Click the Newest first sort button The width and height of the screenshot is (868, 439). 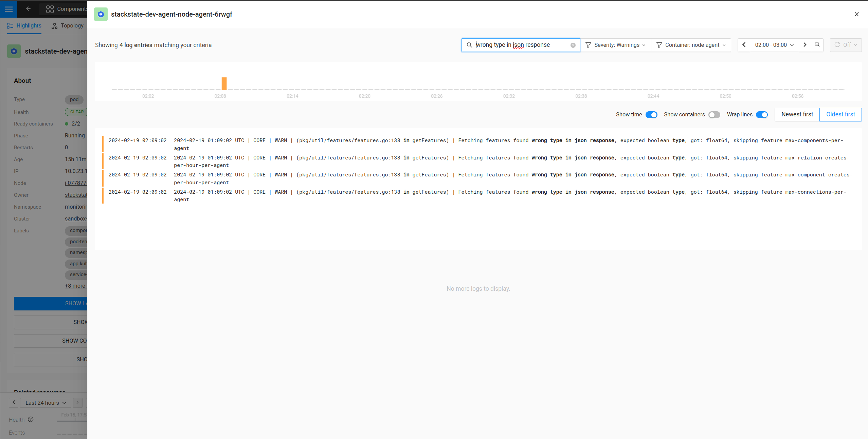point(797,114)
